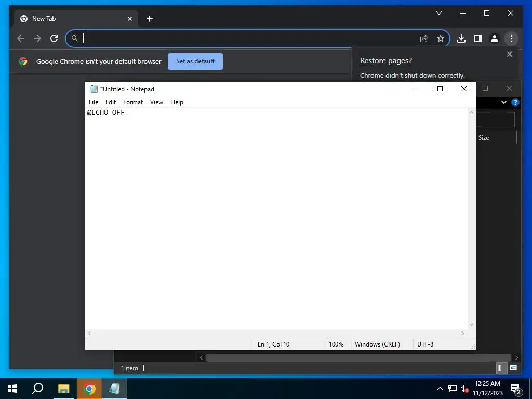
Task: Click Notepad vertical scrollbar down arrow
Action: [471, 325]
